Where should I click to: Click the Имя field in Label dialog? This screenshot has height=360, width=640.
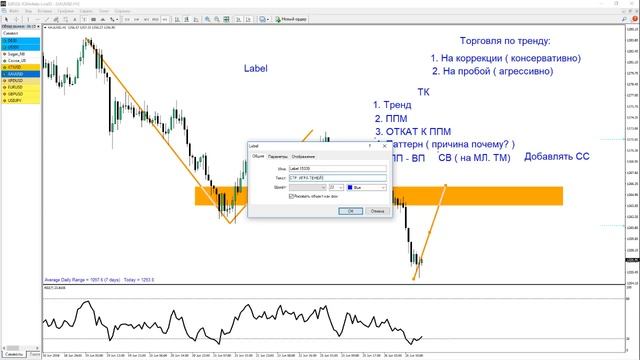pyautogui.click(x=338, y=168)
